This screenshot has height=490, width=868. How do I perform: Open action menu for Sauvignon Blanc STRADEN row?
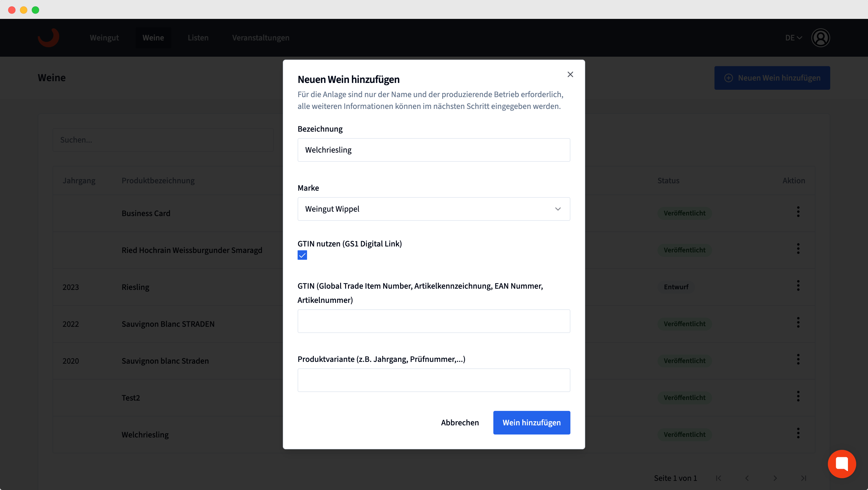[x=798, y=323]
